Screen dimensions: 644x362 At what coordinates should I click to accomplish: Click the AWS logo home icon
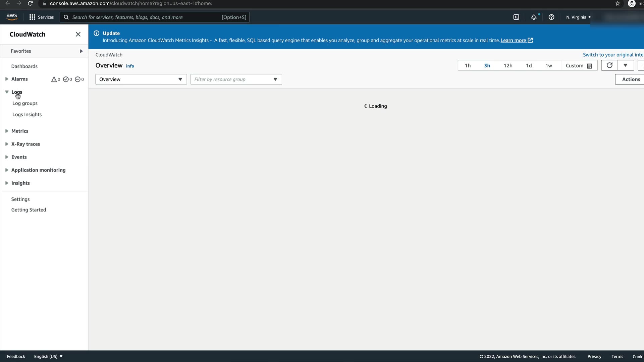click(x=12, y=17)
